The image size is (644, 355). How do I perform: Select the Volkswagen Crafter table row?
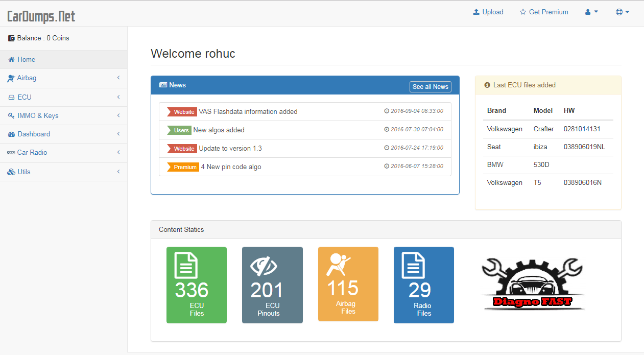click(x=548, y=129)
